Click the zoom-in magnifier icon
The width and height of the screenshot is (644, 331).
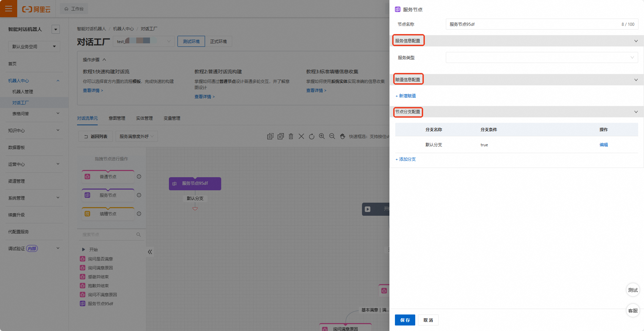click(x=322, y=136)
